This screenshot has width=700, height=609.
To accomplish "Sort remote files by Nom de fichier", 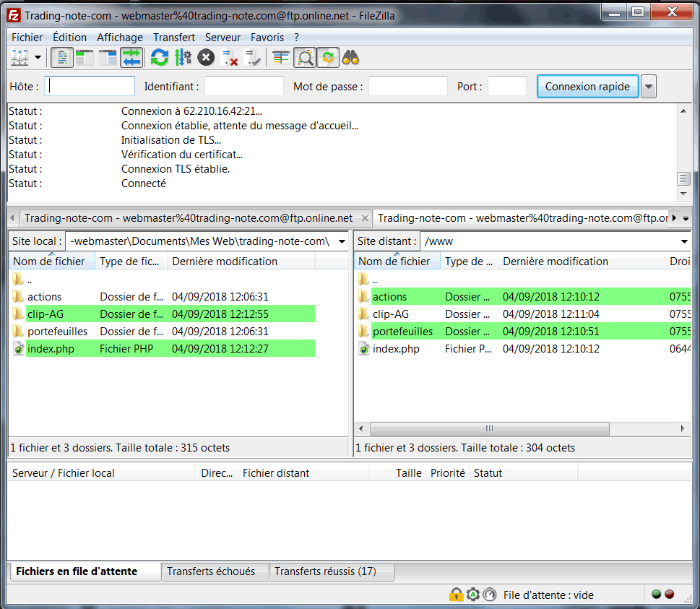I will pos(397,262).
